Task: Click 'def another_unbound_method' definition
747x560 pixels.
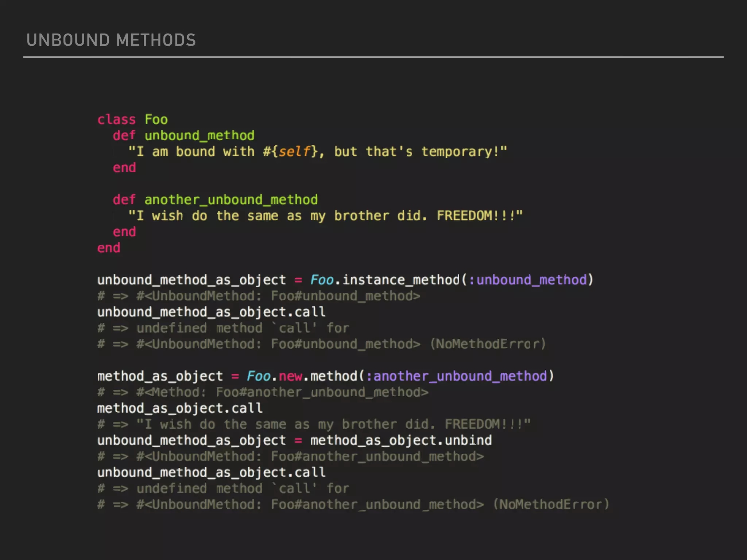Action: pyautogui.click(x=215, y=200)
